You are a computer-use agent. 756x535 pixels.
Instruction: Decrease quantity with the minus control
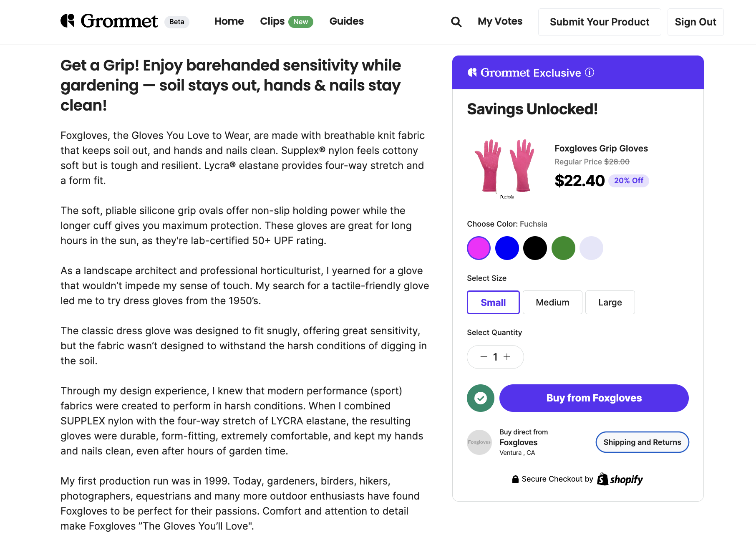pyautogui.click(x=483, y=357)
